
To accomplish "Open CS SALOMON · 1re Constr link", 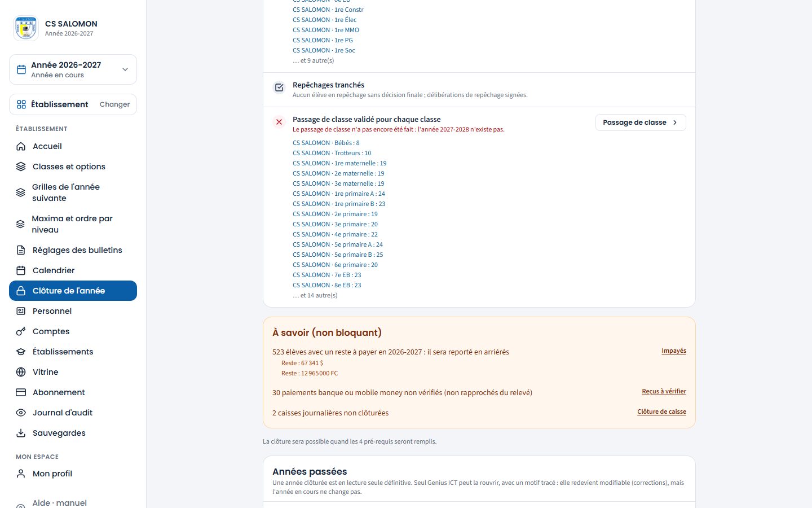I will coord(328,10).
